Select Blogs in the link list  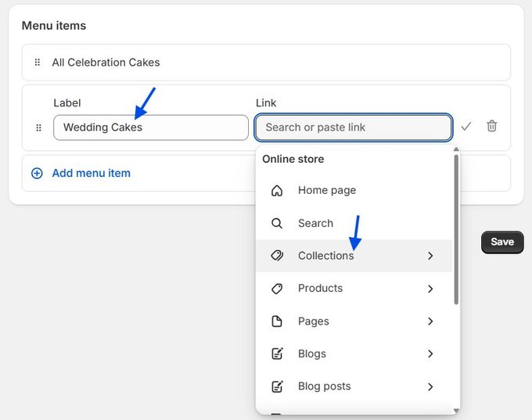354,354
